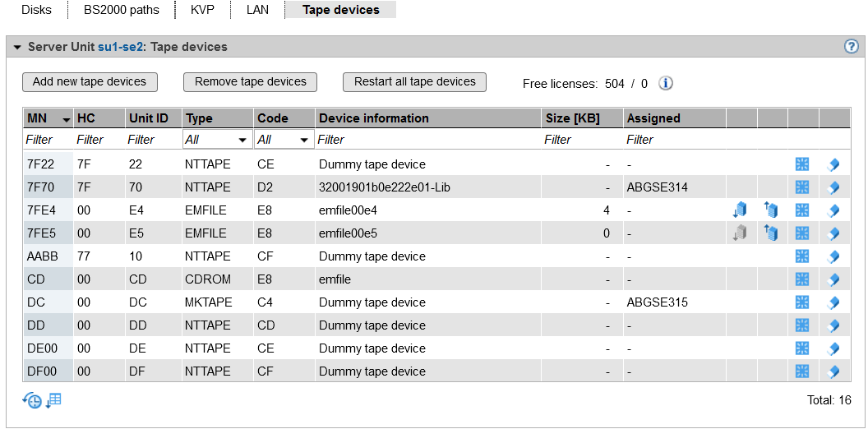Viewport: 868px width, 429px height.
Task: Click the download icon for emfile00e4
Action: pyautogui.click(x=740, y=210)
